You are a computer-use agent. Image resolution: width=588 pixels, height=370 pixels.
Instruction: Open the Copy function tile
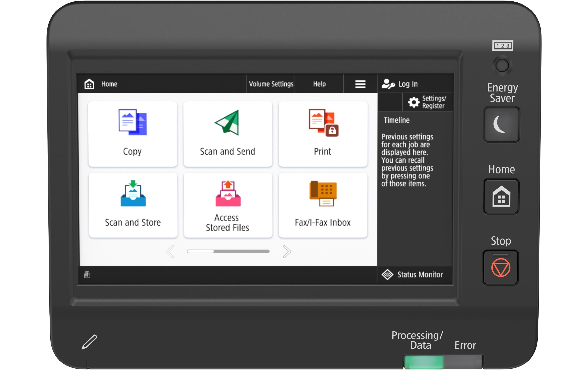(132, 134)
